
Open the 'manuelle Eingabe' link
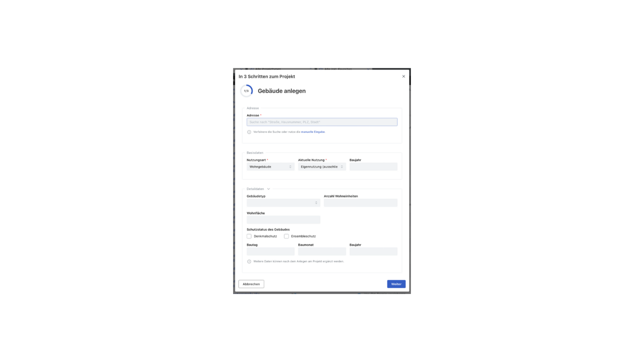(313, 132)
